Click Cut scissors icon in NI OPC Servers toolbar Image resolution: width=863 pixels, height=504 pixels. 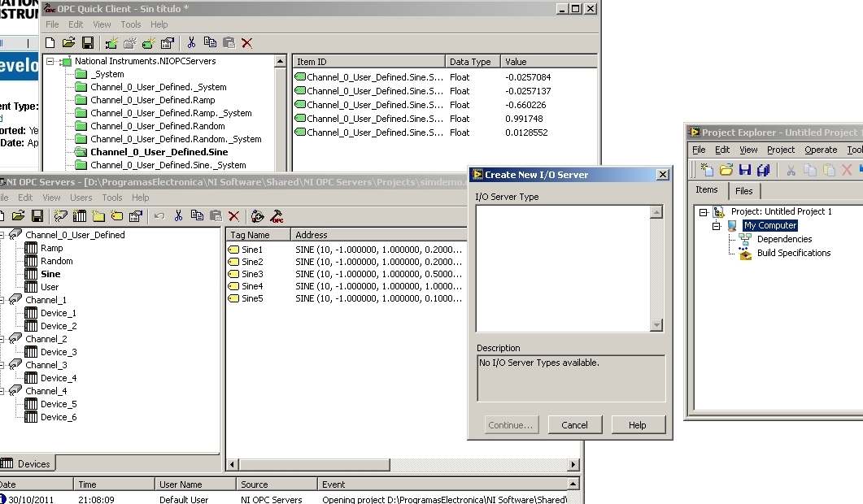pos(178,216)
